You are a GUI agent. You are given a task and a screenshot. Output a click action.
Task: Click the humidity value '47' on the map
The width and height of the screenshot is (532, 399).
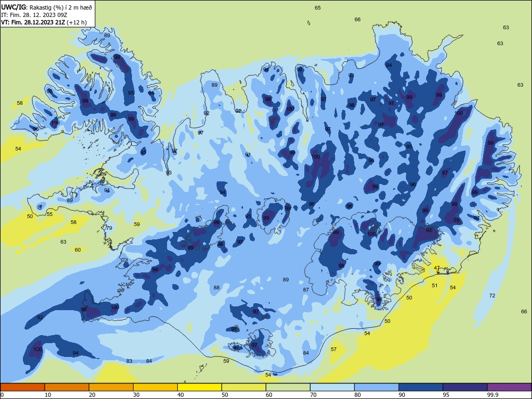click(x=437, y=268)
